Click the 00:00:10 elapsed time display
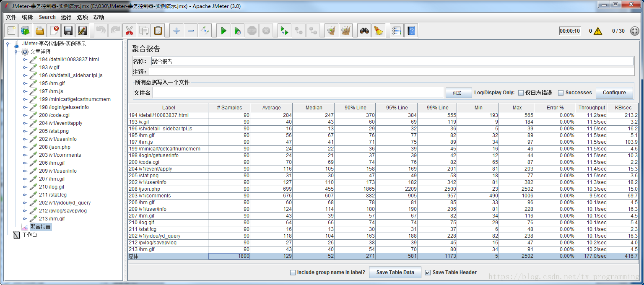This screenshot has width=644, height=285. [x=570, y=31]
